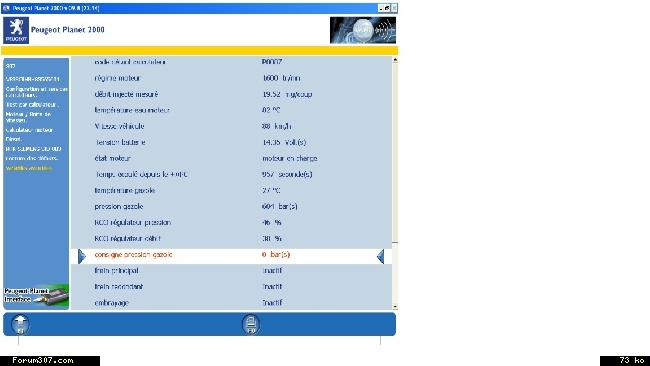Click the scrollbar down arrow
This screenshot has width=650, height=366.
pos(395,307)
